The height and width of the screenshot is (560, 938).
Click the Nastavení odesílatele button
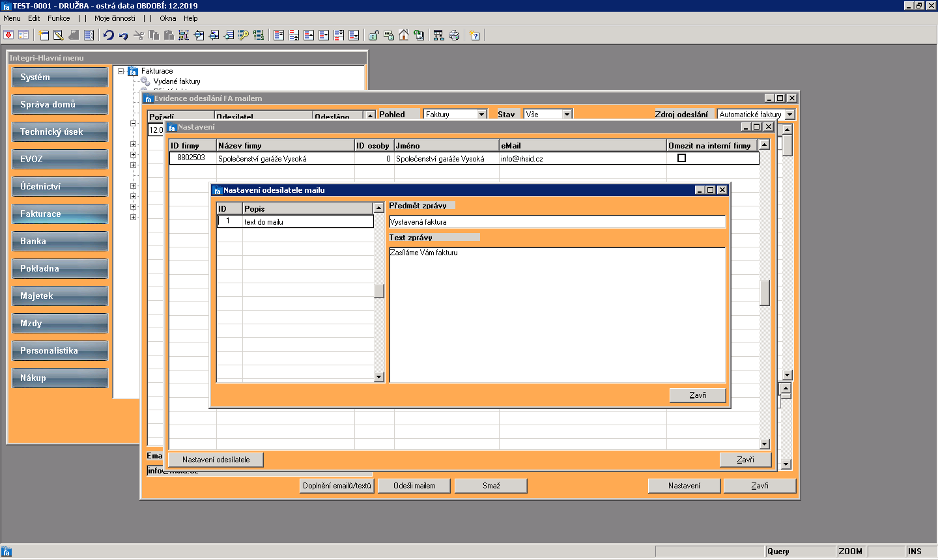pyautogui.click(x=216, y=460)
